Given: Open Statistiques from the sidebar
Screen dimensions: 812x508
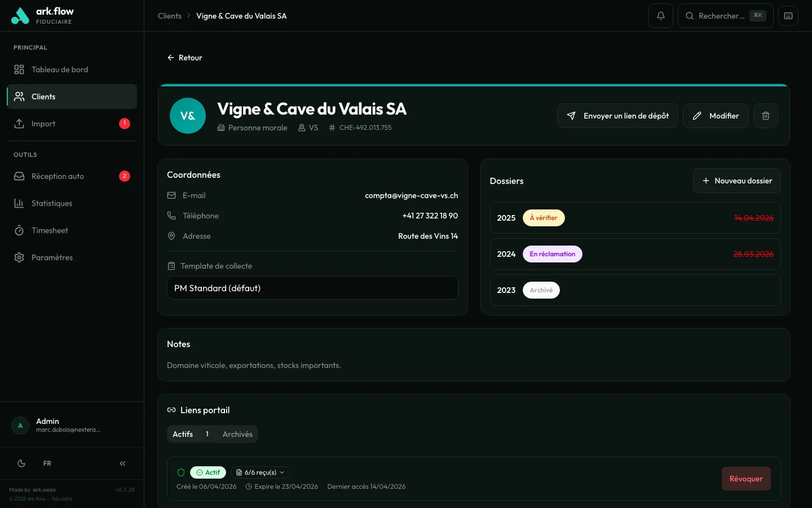Looking at the screenshot, I should tap(52, 203).
